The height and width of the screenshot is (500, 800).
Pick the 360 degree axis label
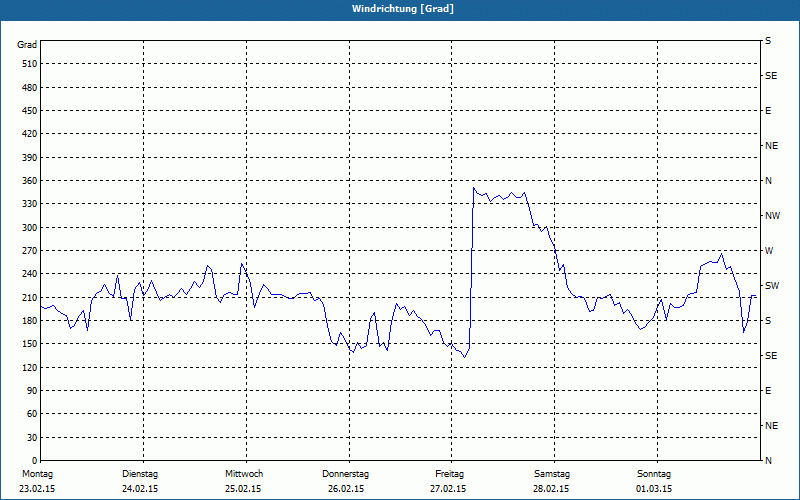[x=30, y=181]
